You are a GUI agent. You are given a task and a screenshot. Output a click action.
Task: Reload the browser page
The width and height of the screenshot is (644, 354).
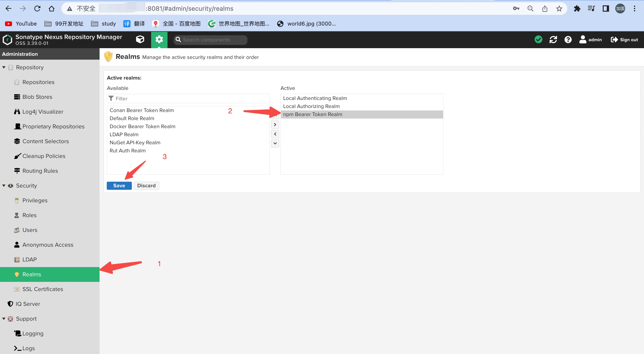[x=37, y=9]
